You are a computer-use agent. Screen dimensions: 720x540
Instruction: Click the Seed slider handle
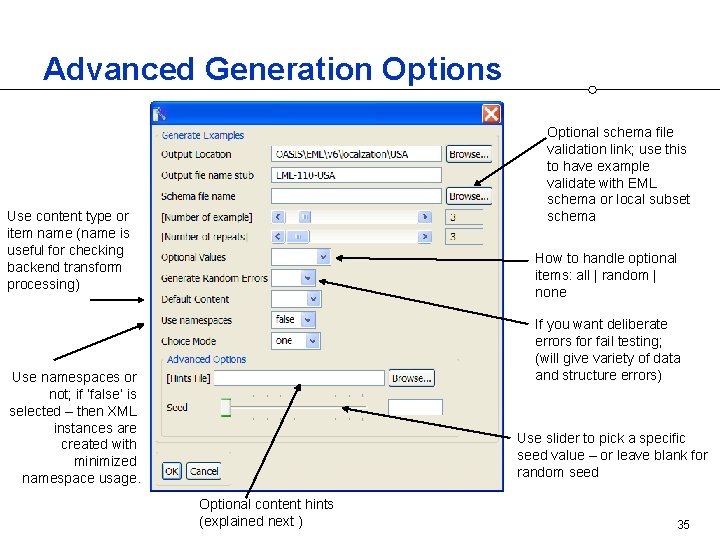coord(225,407)
